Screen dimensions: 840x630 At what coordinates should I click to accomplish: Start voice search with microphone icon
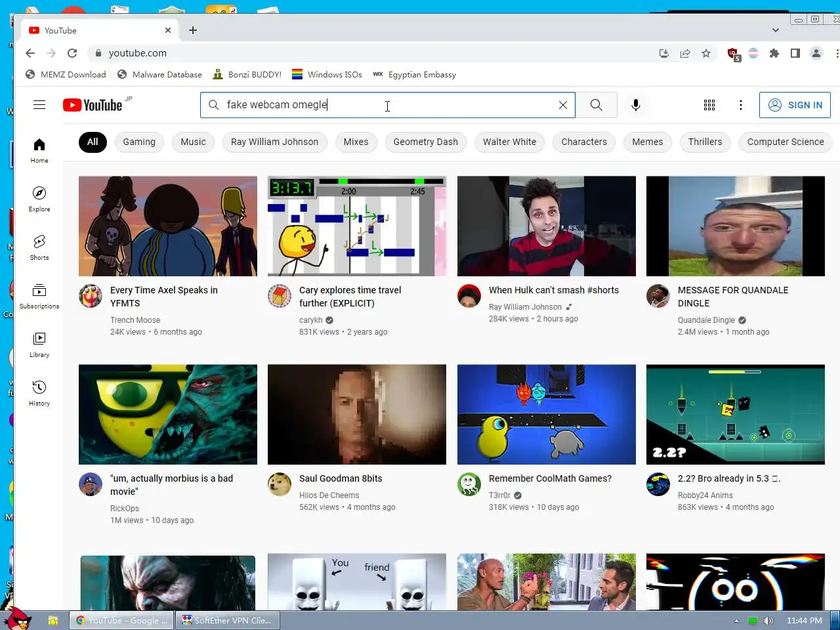click(x=635, y=105)
